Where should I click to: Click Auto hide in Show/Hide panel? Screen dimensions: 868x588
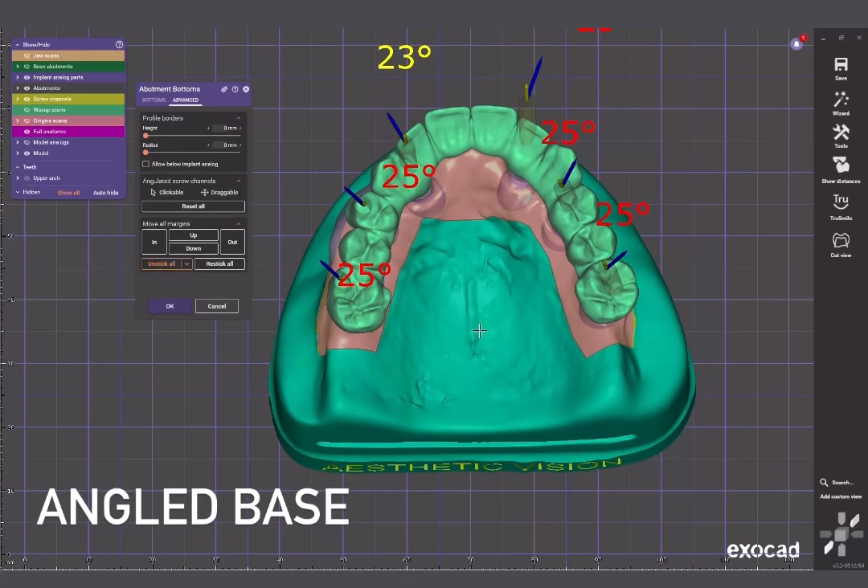tap(106, 193)
